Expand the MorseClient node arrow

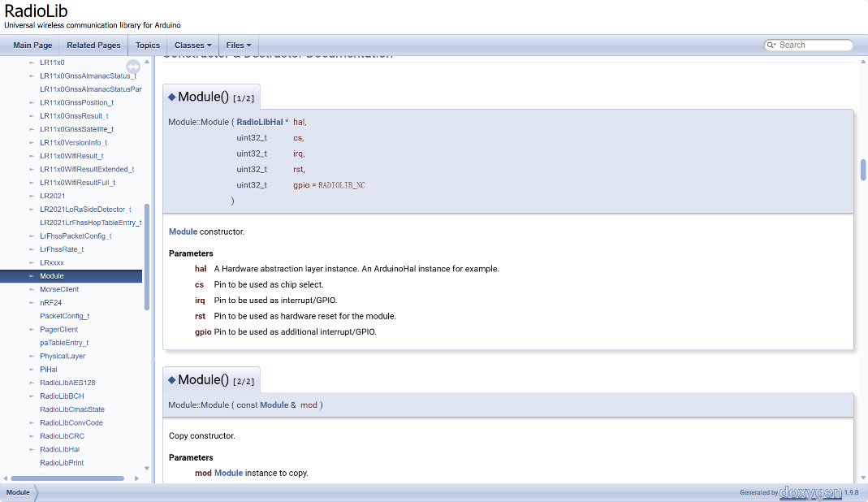pos(32,289)
